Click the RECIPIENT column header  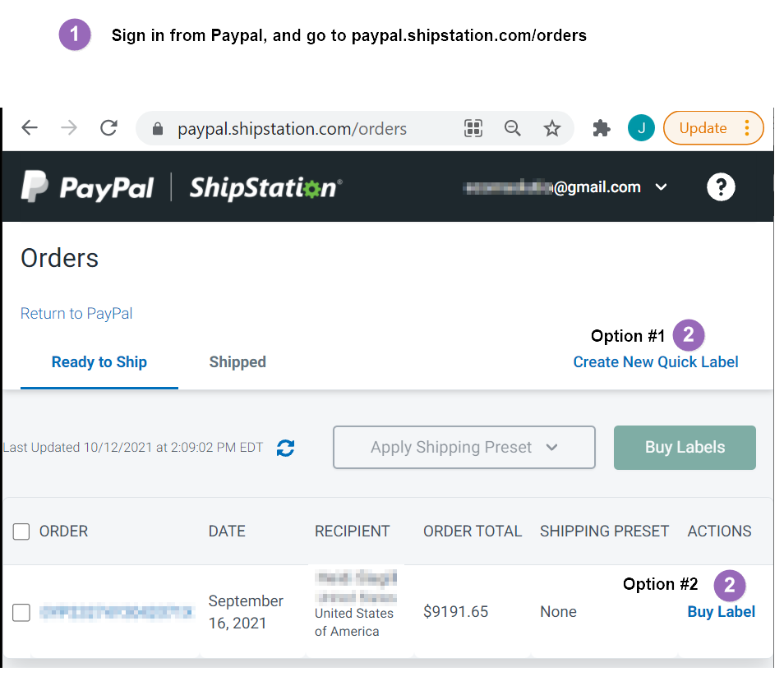click(x=352, y=531)
